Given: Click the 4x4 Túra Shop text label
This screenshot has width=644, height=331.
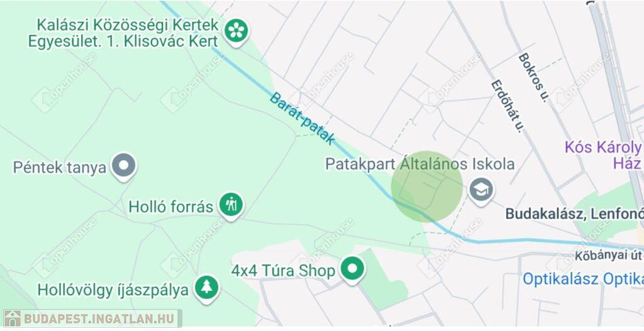Looking at the screenshot, I should tap(283, 271).
